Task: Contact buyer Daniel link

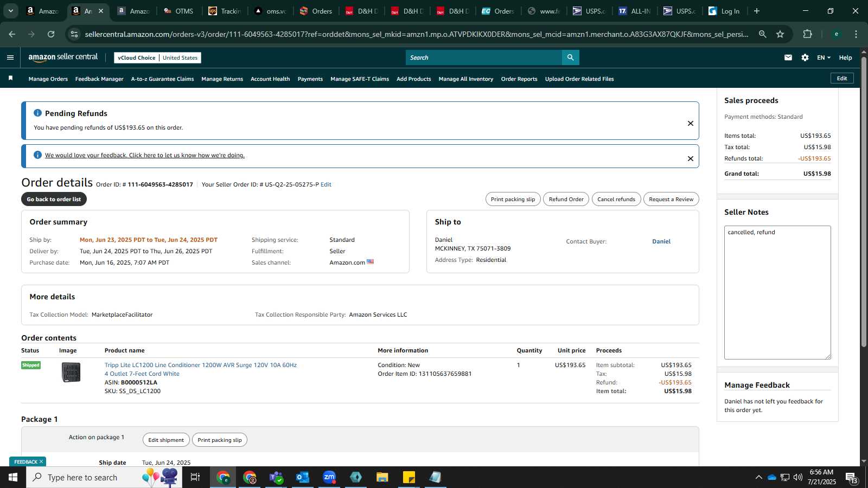Action: tap(661, 241)
